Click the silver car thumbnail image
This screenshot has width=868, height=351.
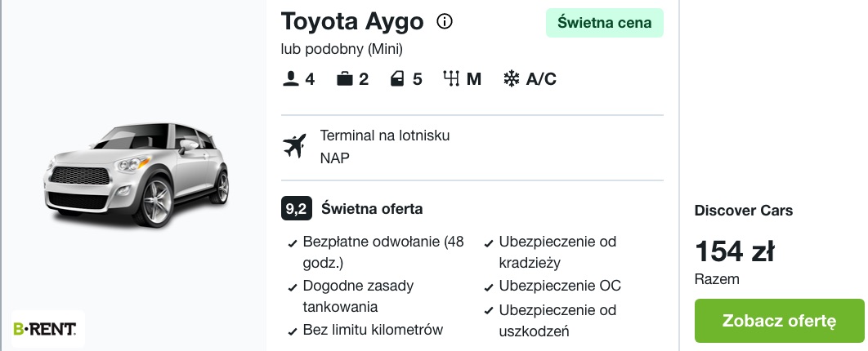[136, 174]
